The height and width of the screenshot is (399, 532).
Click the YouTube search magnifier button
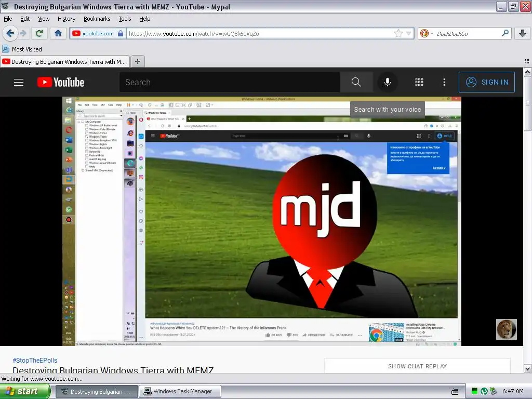[x=356, y=82]
